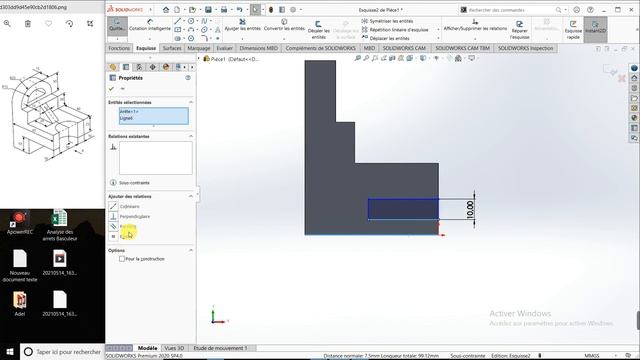Click Ajuster les entités tool

(242, 25)
